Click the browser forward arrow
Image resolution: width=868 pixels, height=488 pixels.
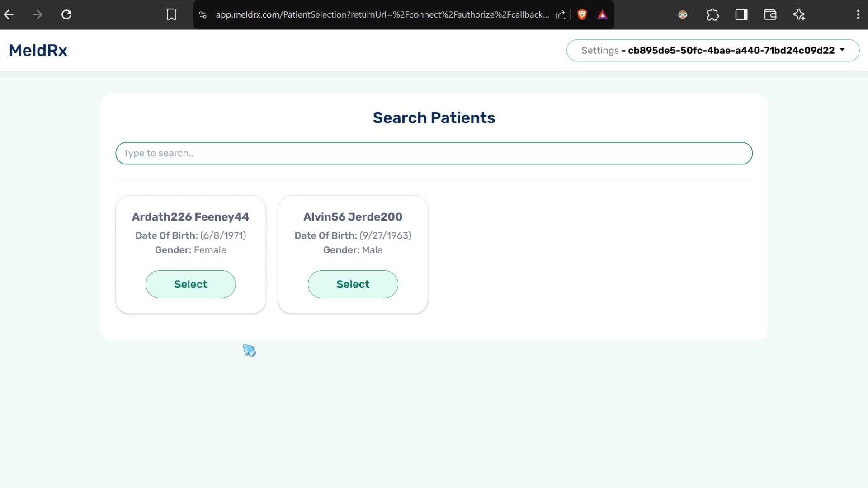point(38,14)
